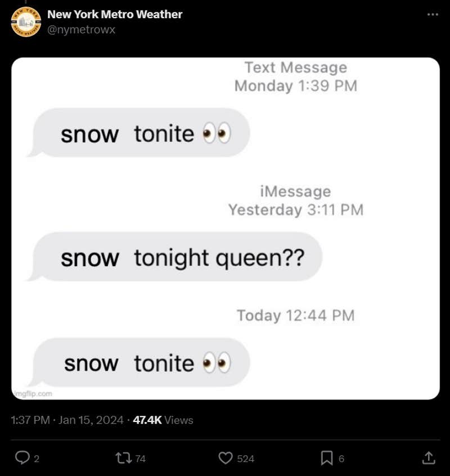
Task: Click the 1:37 PM · Jan 15, 2024 timestamp
Action: (x=67, y=420)
